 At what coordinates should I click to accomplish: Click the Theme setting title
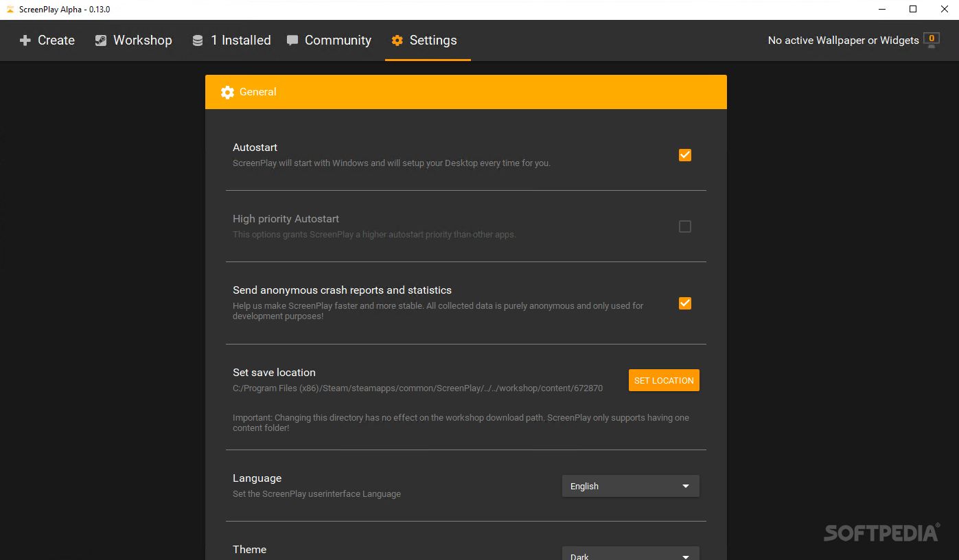tap(249, 550)
